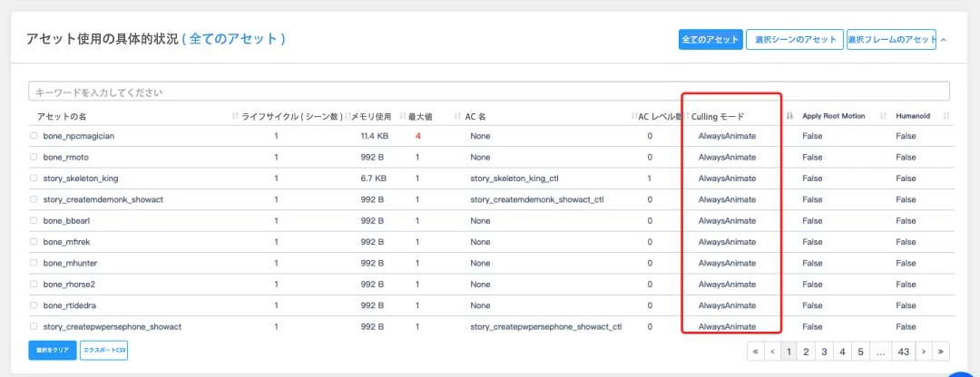Viewport: 980px width, 377px height.
Task: Go to the previous page arrow
Action: click(772, 352)
